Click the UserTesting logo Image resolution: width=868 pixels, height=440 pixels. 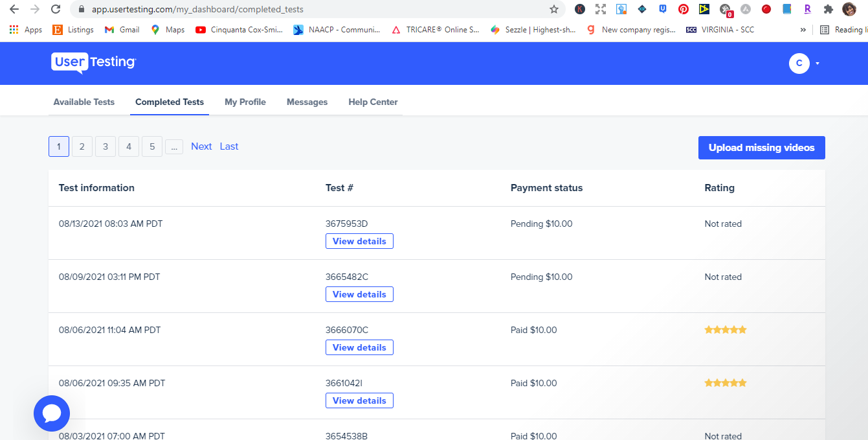point(94,63)
